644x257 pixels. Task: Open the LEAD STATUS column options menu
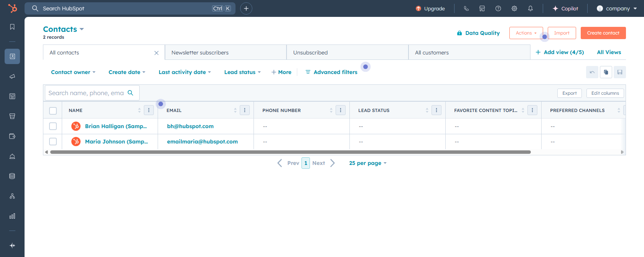tap(436, 110)
